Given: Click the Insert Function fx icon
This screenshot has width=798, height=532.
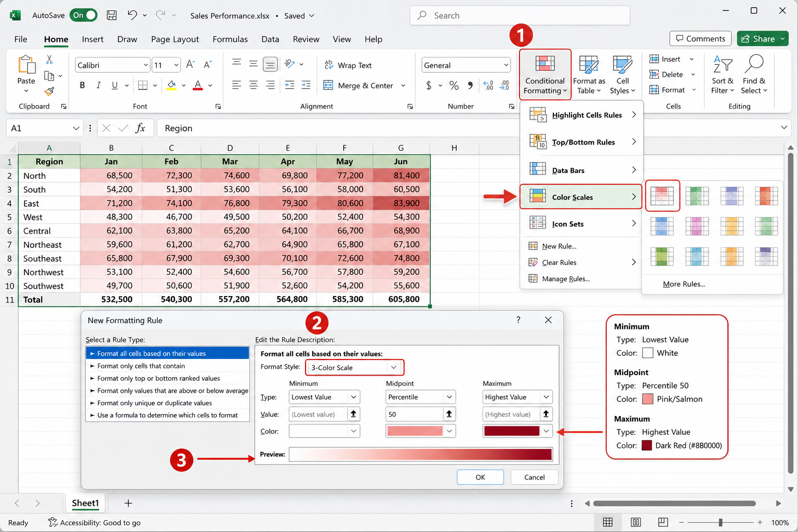Looking at the screenshot, I should coord(140,128).
